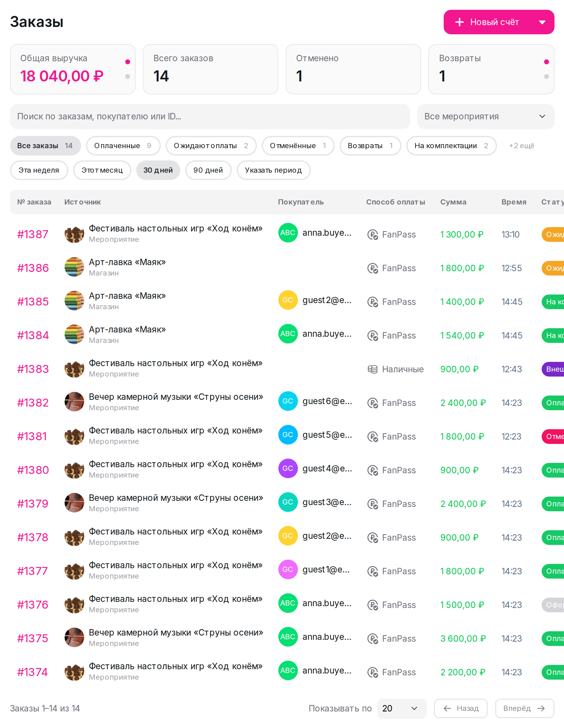
Task: Open the Показывать по 20 selector
Action: [401, 708]
